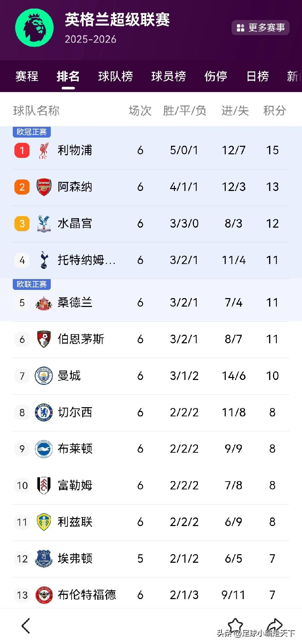Tap the Chelsea club crest
This screenshot has width=302, height=644.
point(44,412)
